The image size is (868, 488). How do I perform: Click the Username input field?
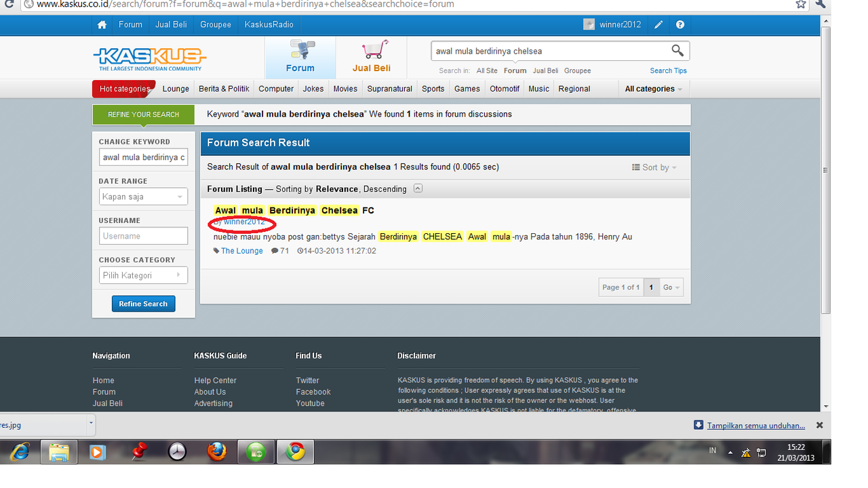(x=143, y=236)
